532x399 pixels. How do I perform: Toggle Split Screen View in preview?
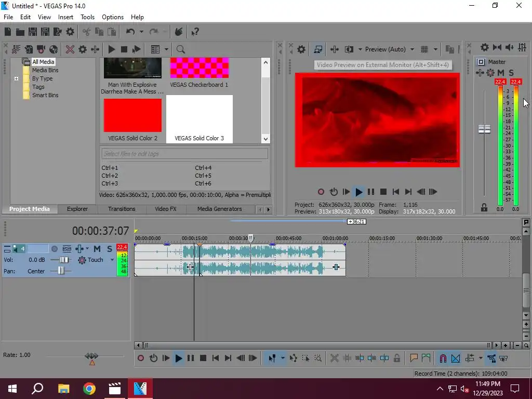tap(349, 49)
